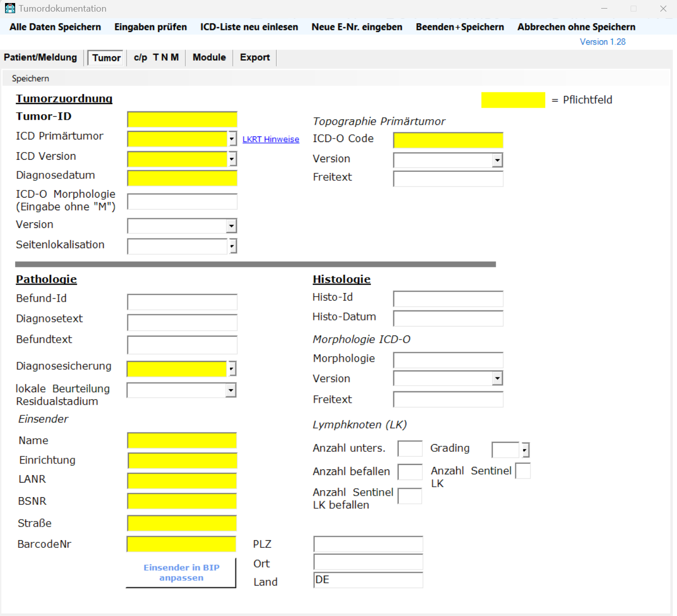The image size is (677, 616).
Task: Click the yellow Pflichtfeld legend swatch
Action: point(513,100)
